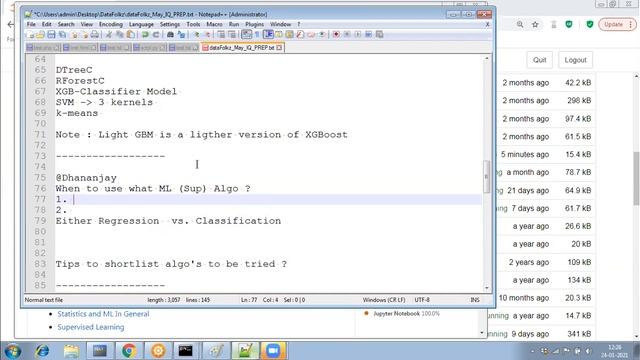Open the Document Map toolbar icon
Viewport: 640px width, 360px height.
pyautogui.click(x=289, y=35)
